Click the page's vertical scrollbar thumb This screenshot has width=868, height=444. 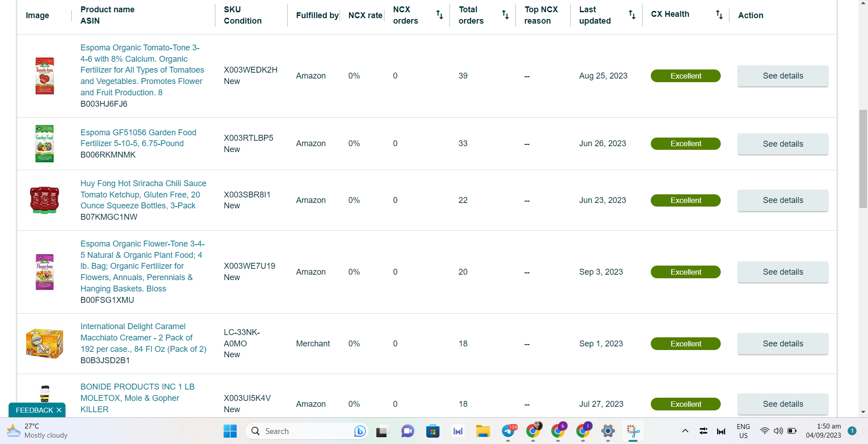863,159
